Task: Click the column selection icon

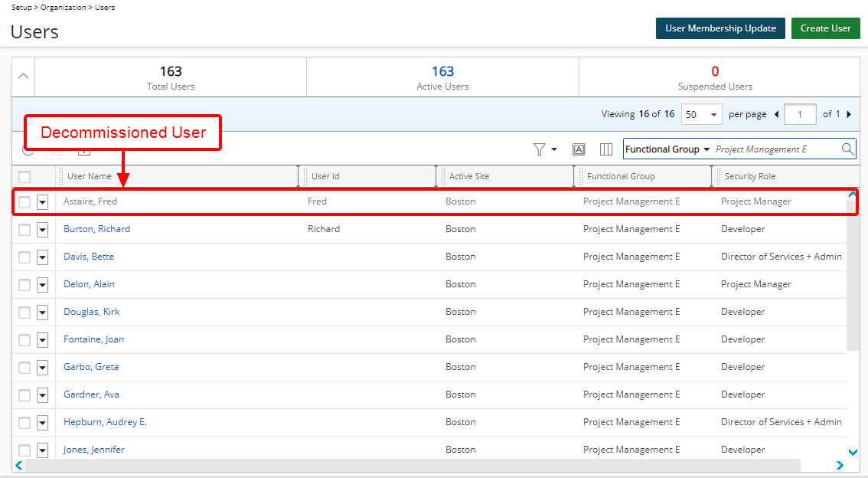Action: [605, 149]
